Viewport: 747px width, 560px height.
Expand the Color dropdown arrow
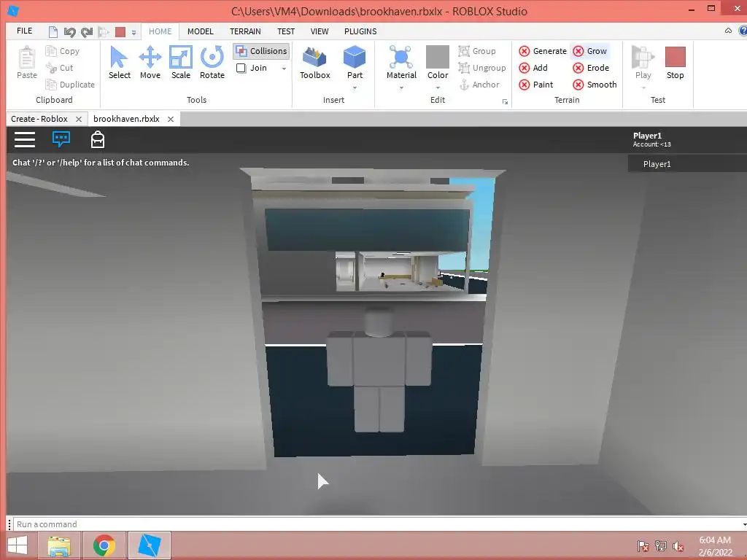tap(438, 88)
